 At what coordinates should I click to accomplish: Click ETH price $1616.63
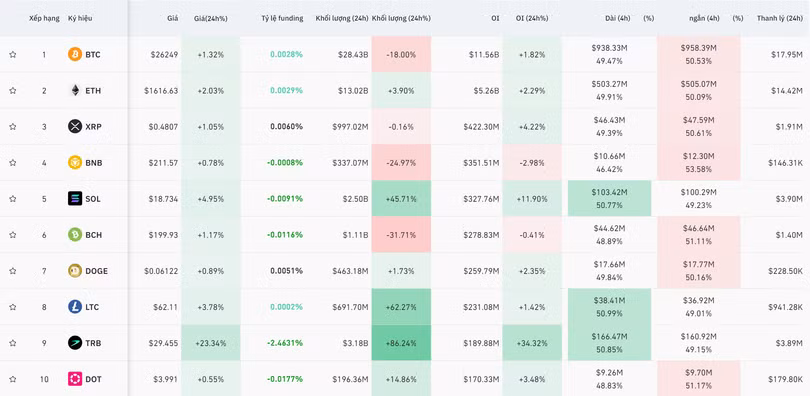[161, 90]
